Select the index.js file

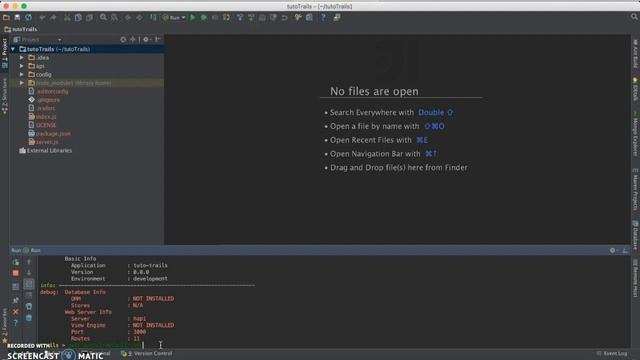pos(46,117)
